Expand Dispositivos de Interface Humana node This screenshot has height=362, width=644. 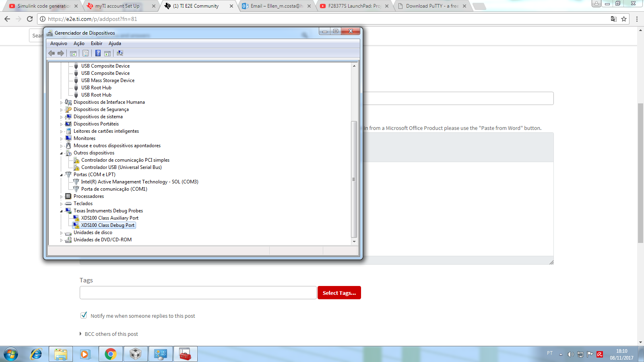[62, 103]
